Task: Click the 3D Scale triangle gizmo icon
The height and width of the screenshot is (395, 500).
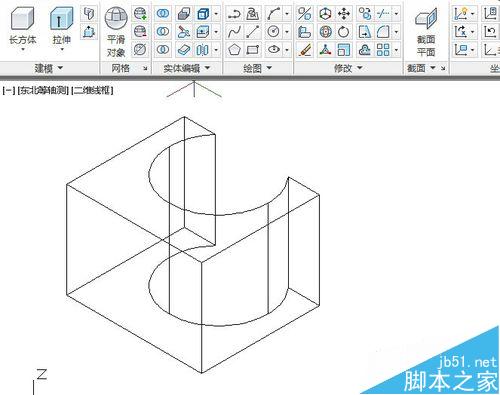Action: pyautogui.click(x=325, y=50)
